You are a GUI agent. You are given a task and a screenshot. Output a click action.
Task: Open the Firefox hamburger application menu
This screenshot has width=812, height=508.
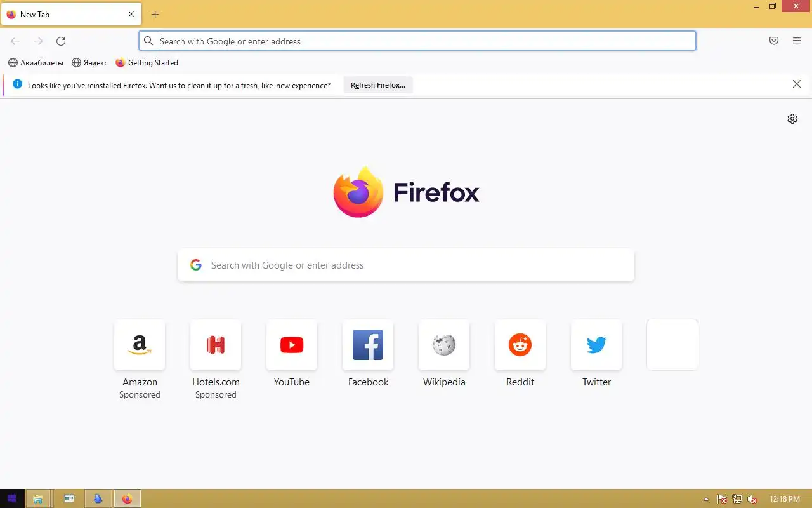coord(797,41)
